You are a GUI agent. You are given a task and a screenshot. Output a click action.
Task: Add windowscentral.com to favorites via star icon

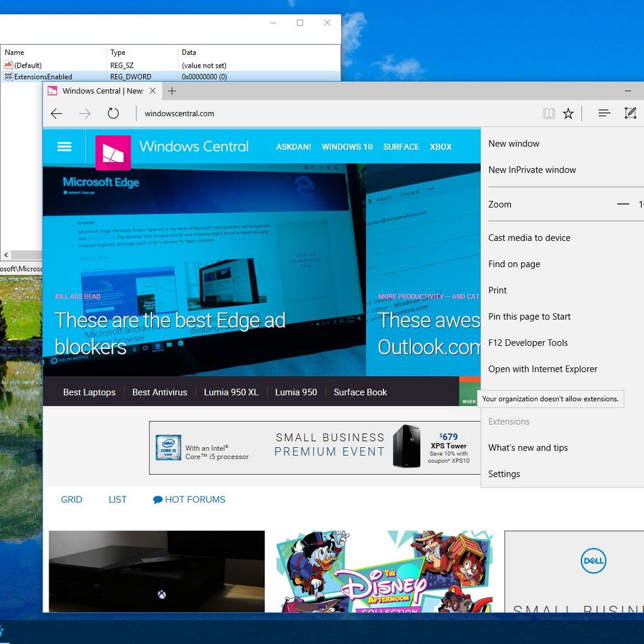click(x=569, y=113)
